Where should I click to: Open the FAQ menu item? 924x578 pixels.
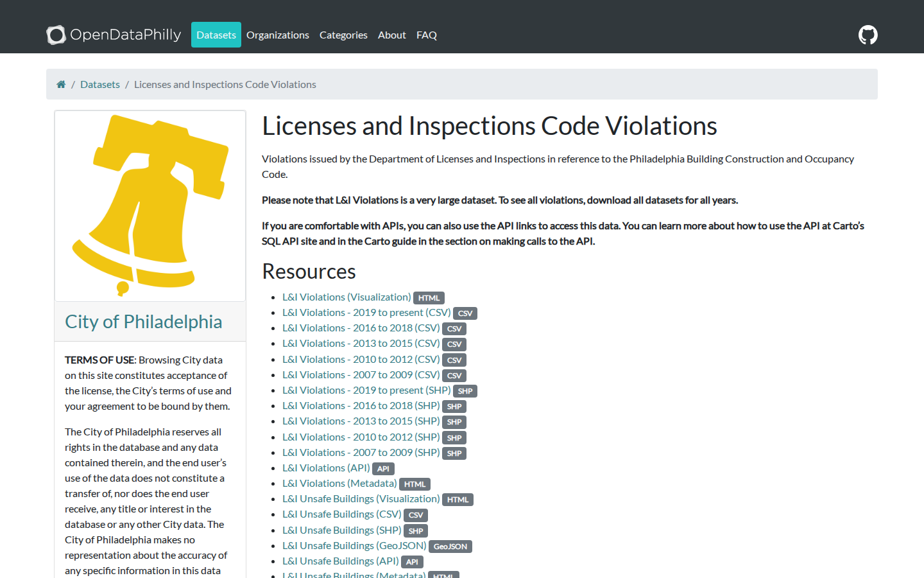(x=427, y=35)
